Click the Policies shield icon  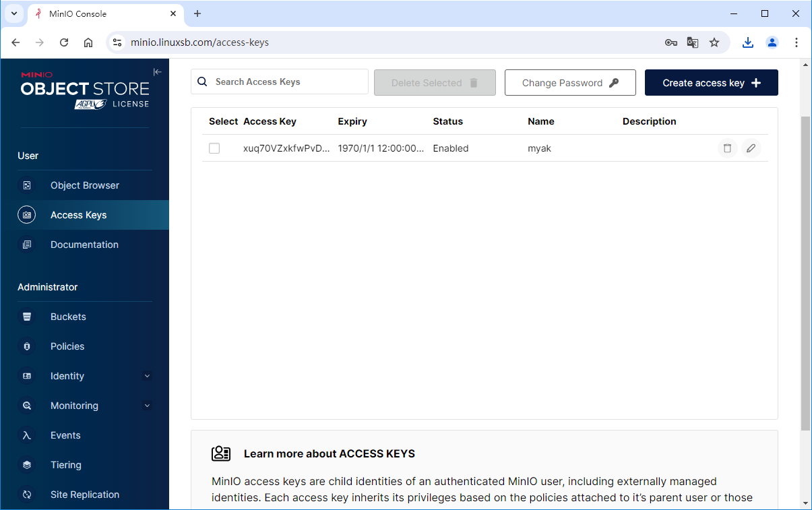(26, 346)
